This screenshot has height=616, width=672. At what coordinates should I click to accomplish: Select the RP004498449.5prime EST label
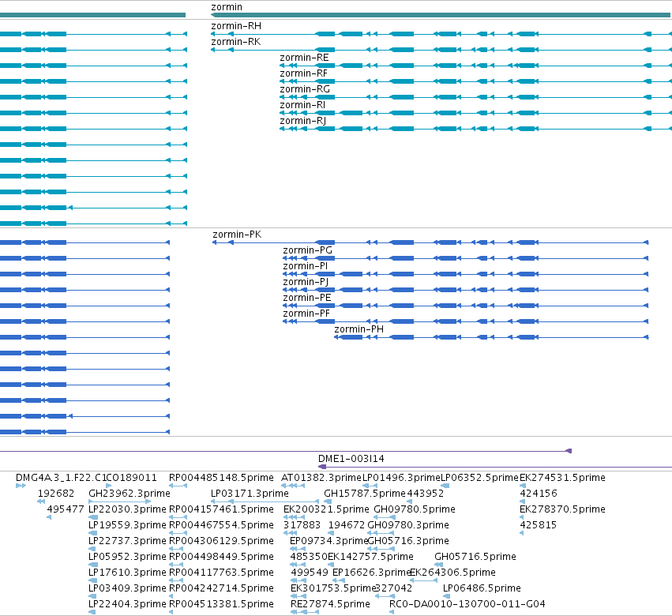click(221, 558)
